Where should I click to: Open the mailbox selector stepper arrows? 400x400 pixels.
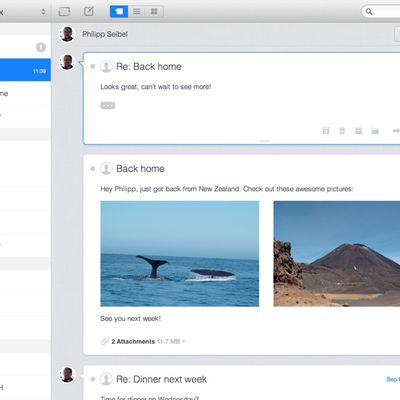pyautogui.click(x=43, y=12)
